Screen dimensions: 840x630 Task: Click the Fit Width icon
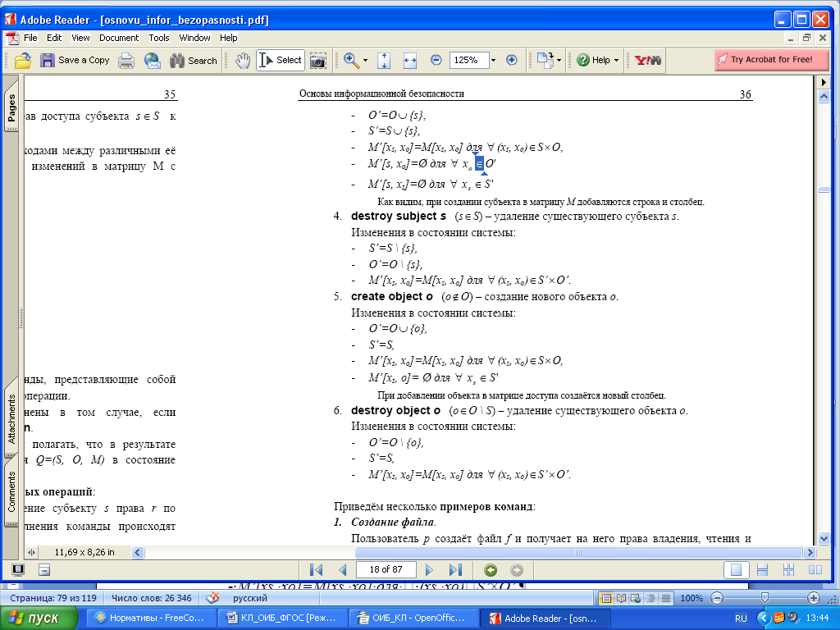point(410,61)
